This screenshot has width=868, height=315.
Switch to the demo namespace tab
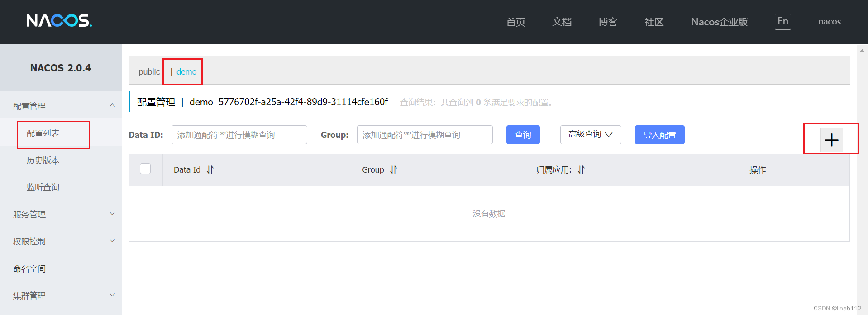point(186,72)
